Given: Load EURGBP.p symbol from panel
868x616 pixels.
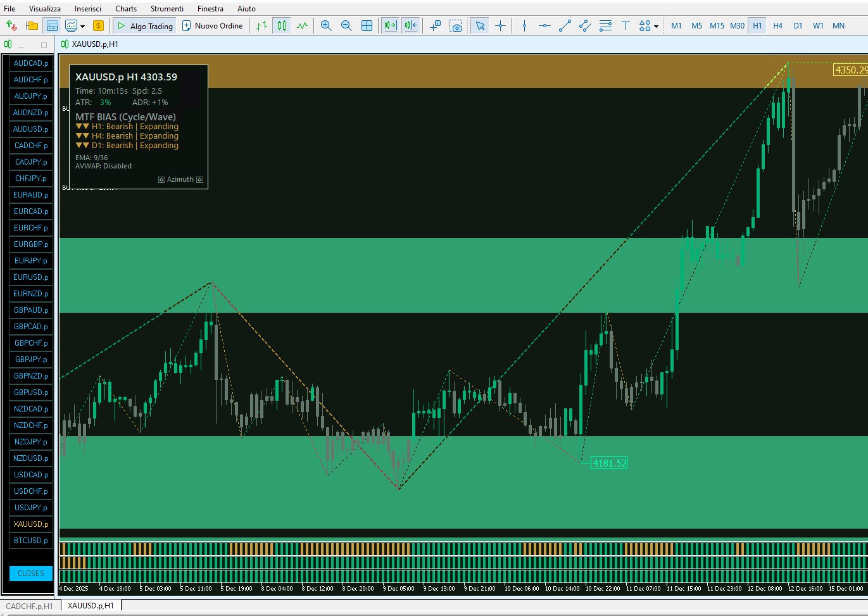Looking at the screenshot, I should (31, 244).
